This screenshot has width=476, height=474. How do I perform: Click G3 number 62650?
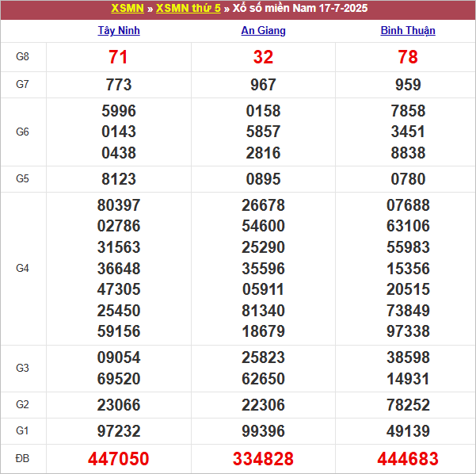coord(263,379)
